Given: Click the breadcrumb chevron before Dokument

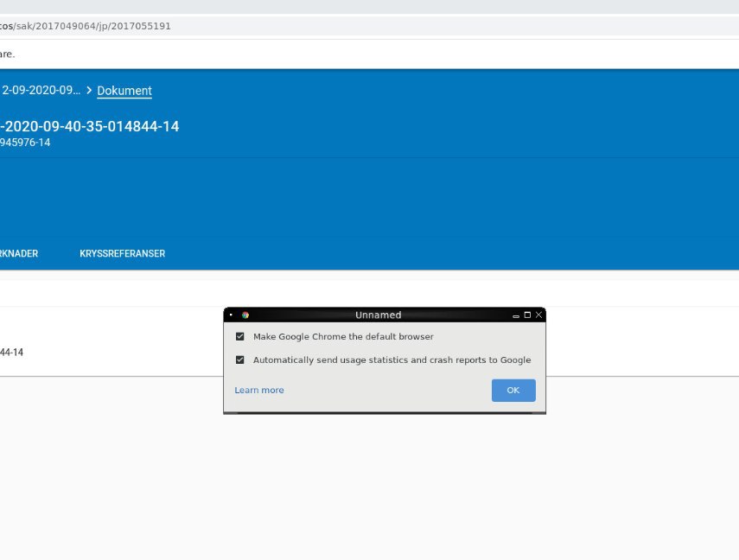Looking at the screenshot, I should (x=89, y=90).
